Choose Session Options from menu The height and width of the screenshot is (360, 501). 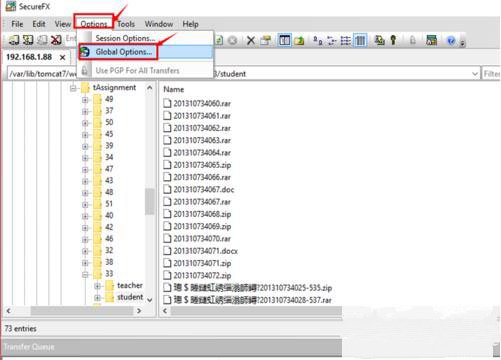coord(146,38)
